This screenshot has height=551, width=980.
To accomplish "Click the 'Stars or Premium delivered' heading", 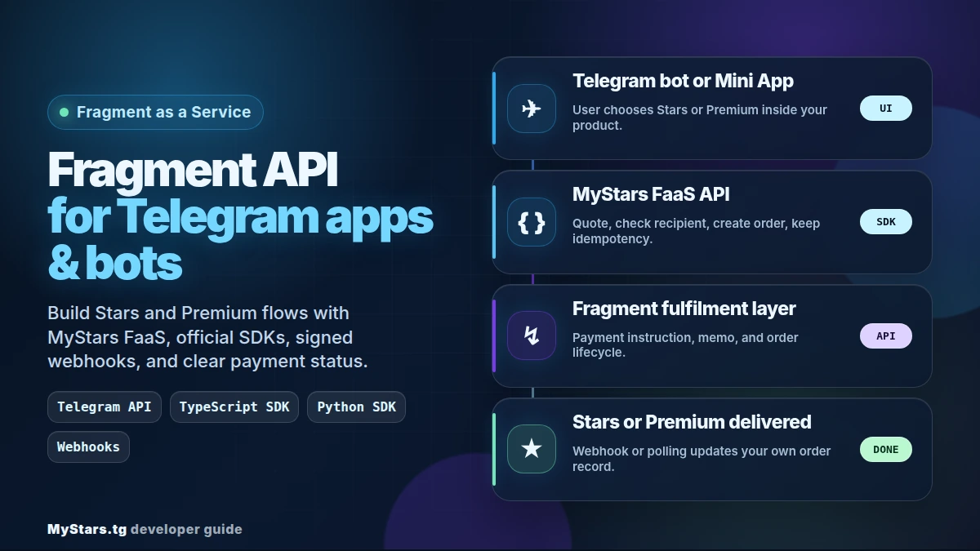I will pyautogui.click(x=692, y=422).
